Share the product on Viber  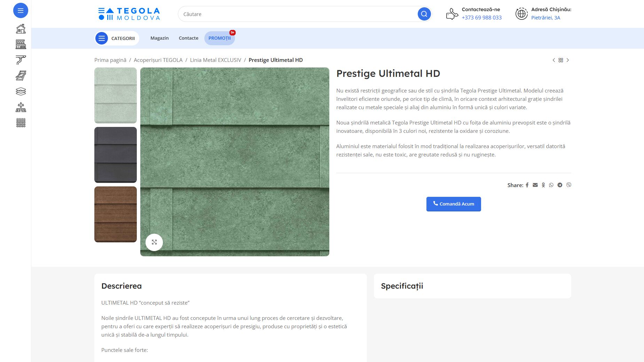pos(569,185)
